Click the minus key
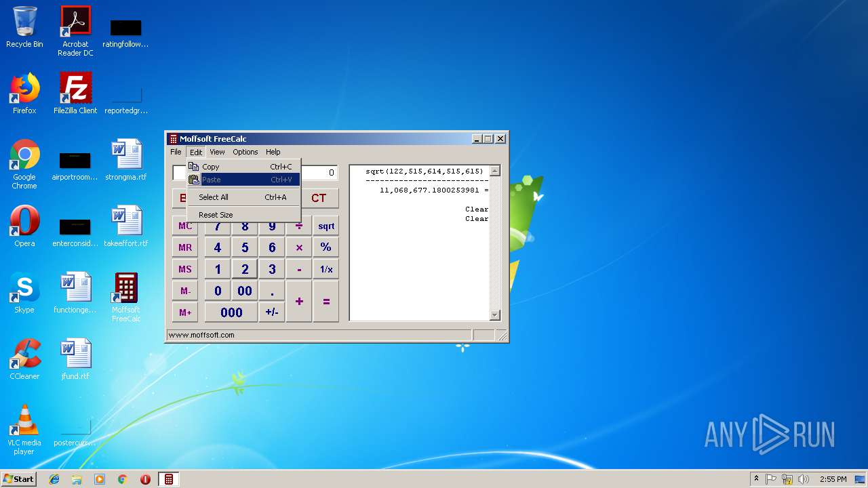 pyautogui.click(x=299, y=269)
